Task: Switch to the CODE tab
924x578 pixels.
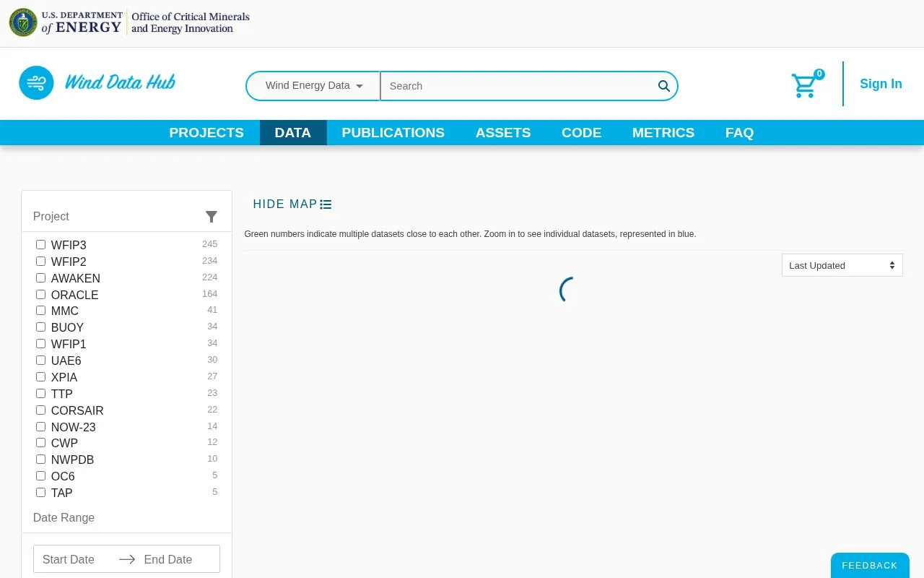Action: point(582,133)
